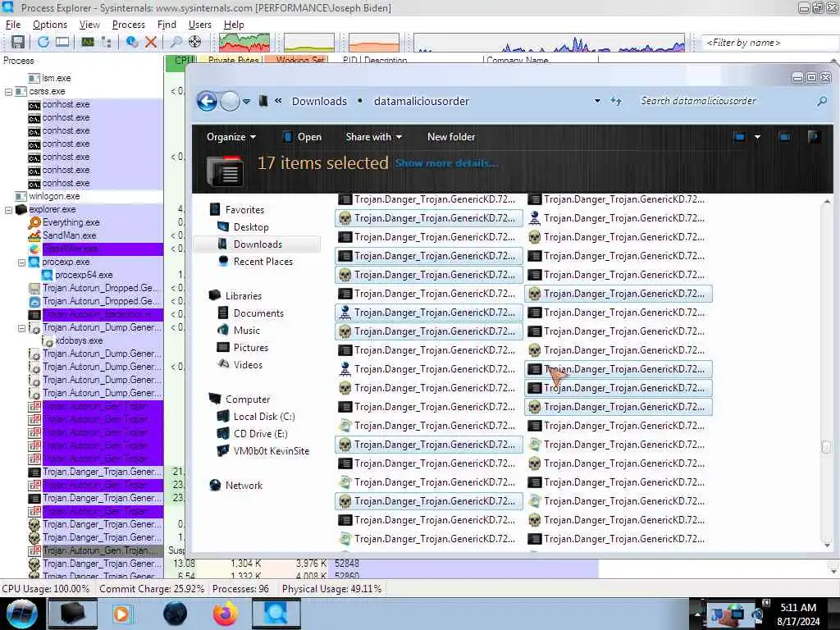Open the Start menu orb
The image size is (840, 630).
point(22,614)
